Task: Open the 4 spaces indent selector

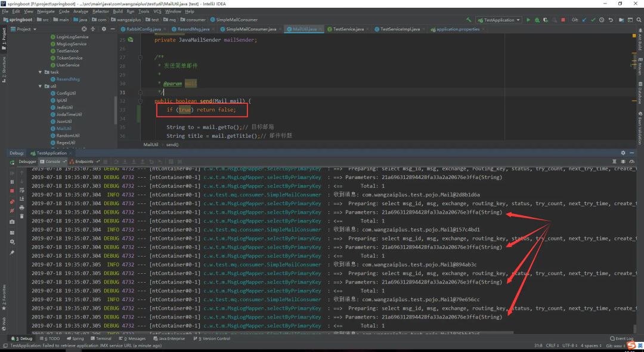Action: coord(592,345)
